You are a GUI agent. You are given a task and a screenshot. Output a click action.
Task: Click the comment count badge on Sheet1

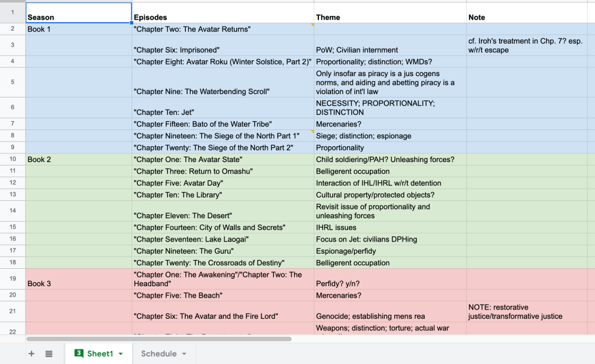tap(79, 354)
